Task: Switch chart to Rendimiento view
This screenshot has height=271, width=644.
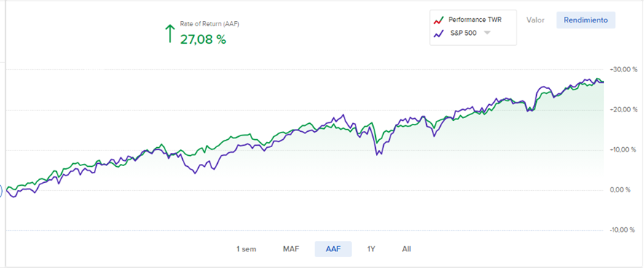Action: pos(586,20)
